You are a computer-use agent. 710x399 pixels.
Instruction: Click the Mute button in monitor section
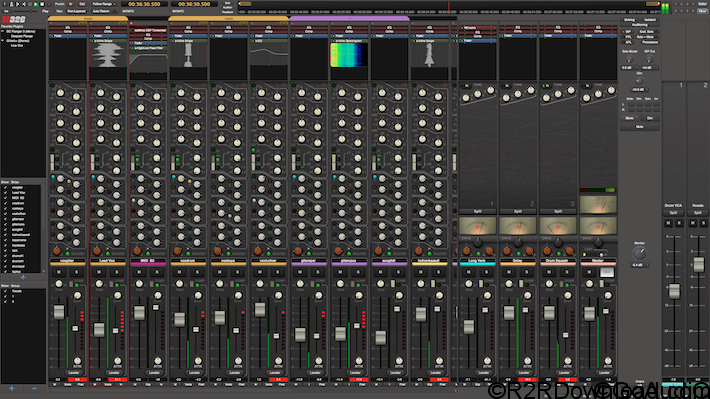[639, 127]
